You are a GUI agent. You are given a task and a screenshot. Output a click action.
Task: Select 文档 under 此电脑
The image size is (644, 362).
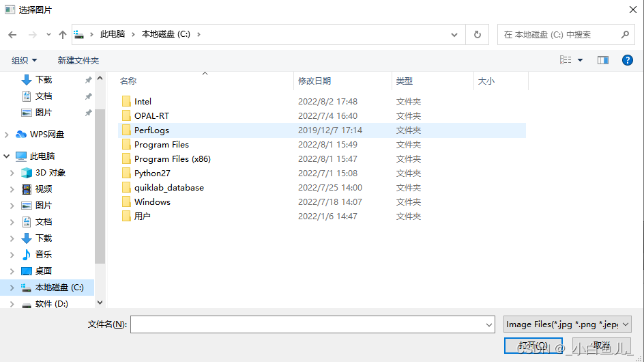point(44,222)
